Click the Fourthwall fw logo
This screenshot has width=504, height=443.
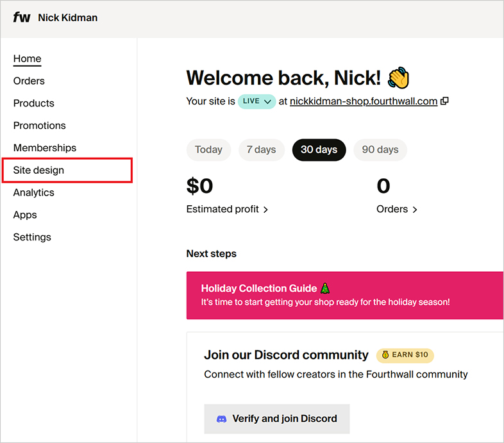coord(22,17)
